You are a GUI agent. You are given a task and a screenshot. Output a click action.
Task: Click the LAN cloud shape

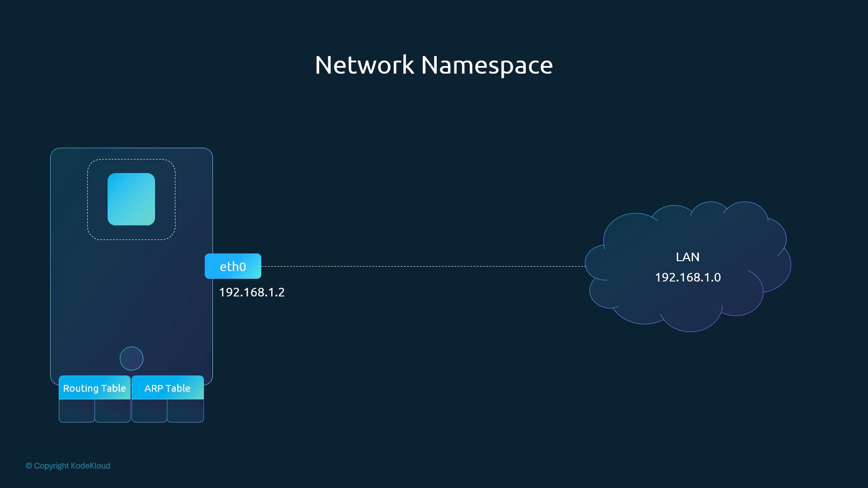click(688, 267)
